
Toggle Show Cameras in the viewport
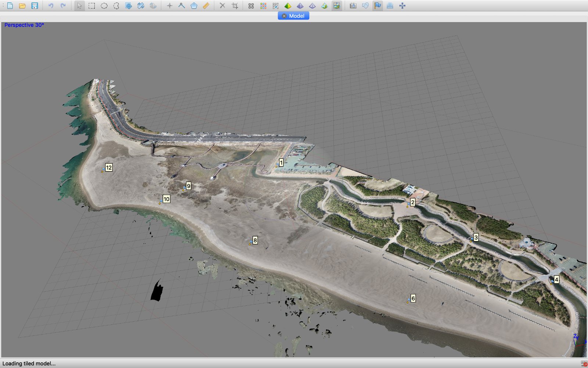pyautogui.click(x=353, y=6)
